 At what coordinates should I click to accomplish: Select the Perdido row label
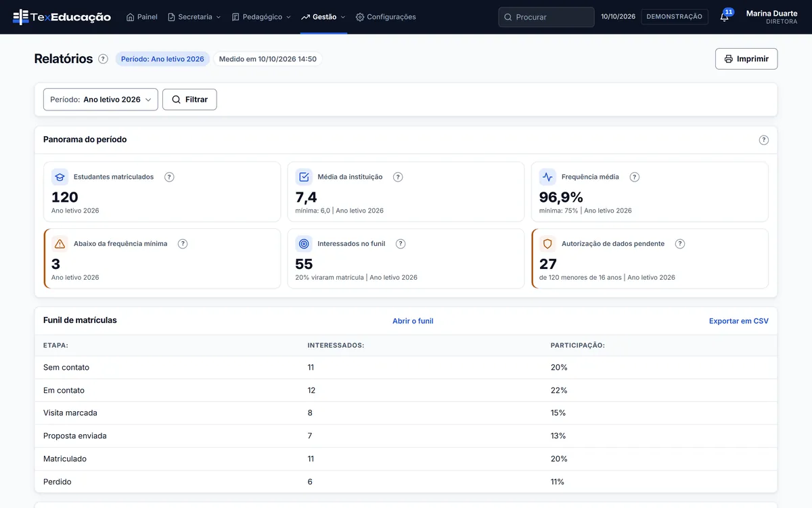(x=58, y=482)
